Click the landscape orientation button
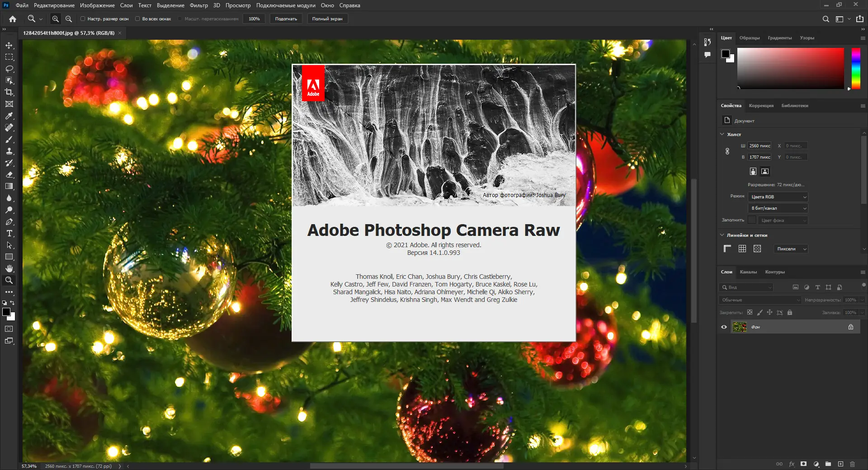The image size is (868, 470). coord(765,171)
